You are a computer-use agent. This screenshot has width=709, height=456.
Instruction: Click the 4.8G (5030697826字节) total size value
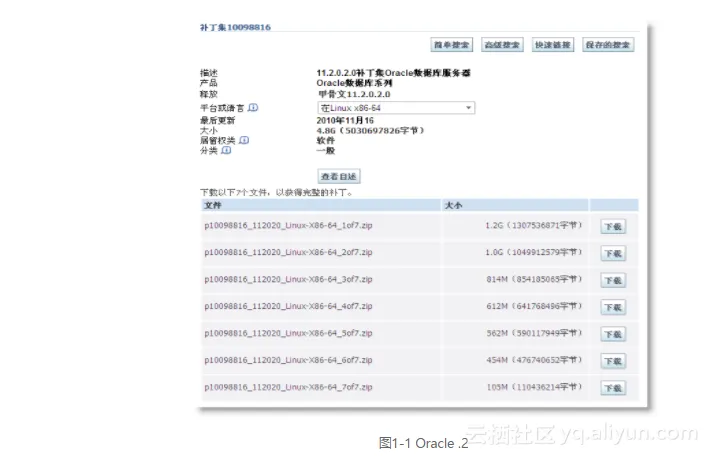[370, 131]
